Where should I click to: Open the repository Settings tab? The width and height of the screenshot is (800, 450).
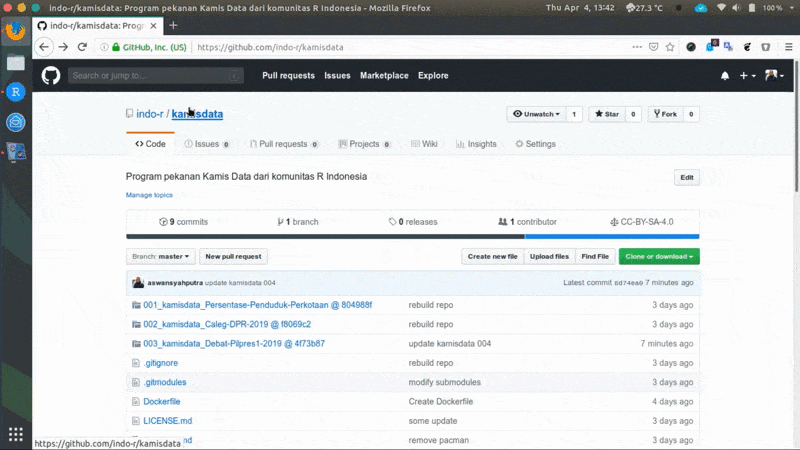point(535,144)
